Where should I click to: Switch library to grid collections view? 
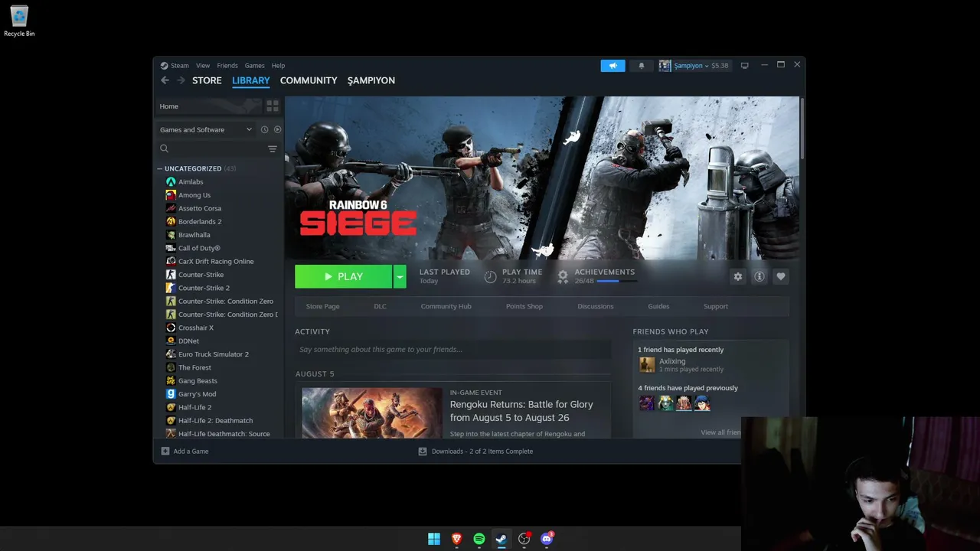[x=273, y=106]
